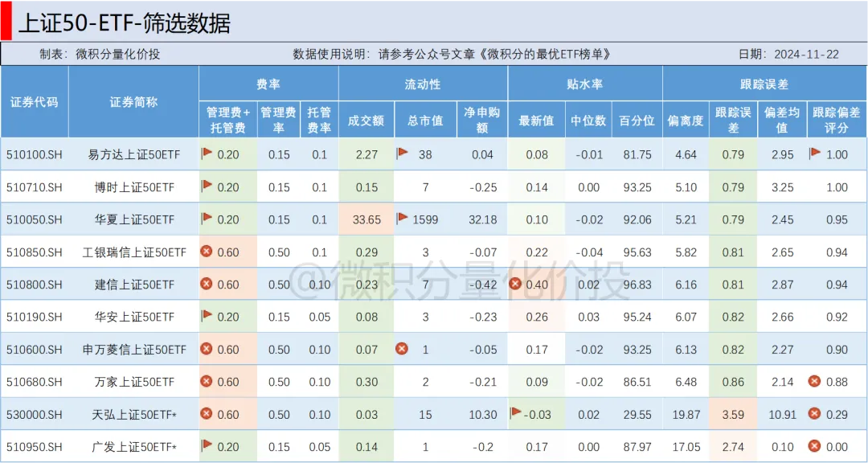Click the red X icon beside premium value 0.40
This screenshot has height=463, width=868.
click(x=517, y=284)
